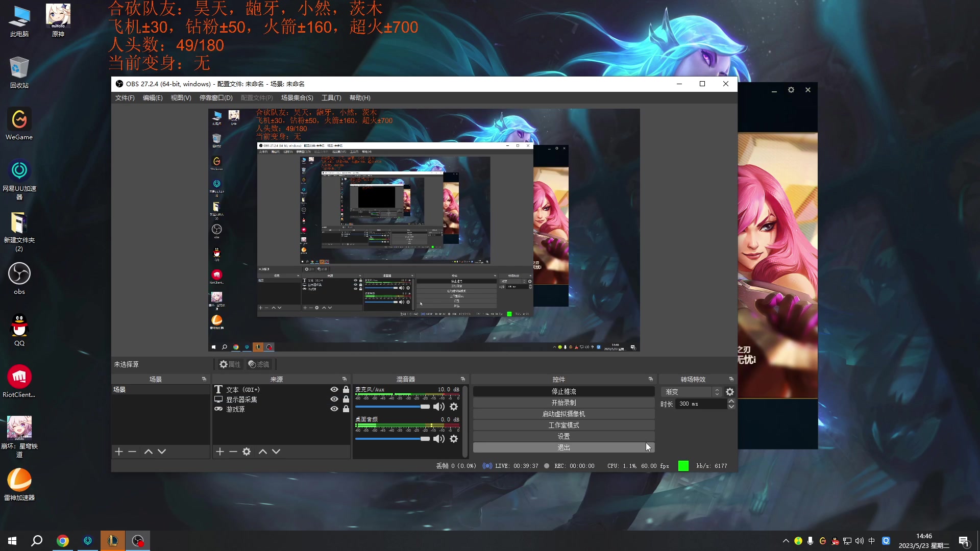
Task: Launch 崩坏：星穹铁道 from the desktop
Action: 19,437
